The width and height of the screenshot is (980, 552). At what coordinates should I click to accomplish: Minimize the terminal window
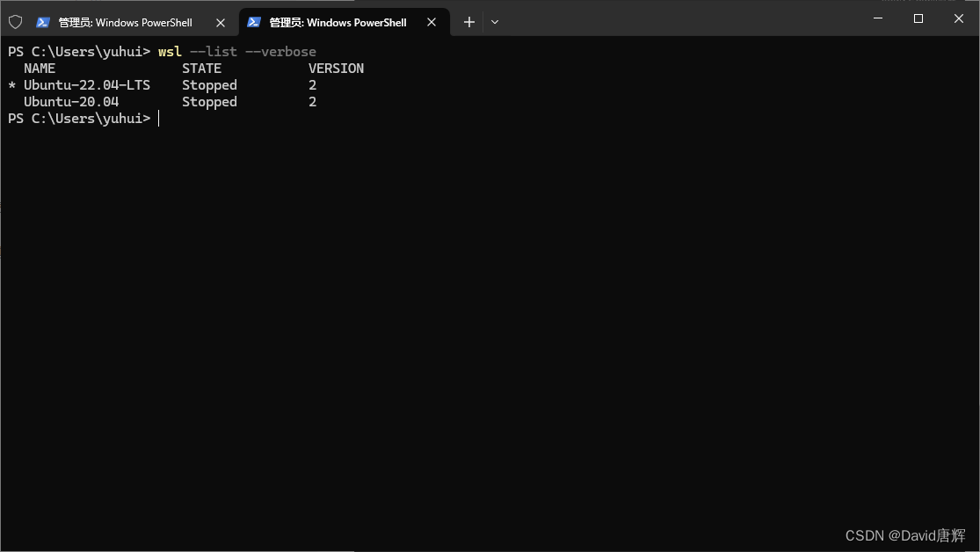coord(878,18)
